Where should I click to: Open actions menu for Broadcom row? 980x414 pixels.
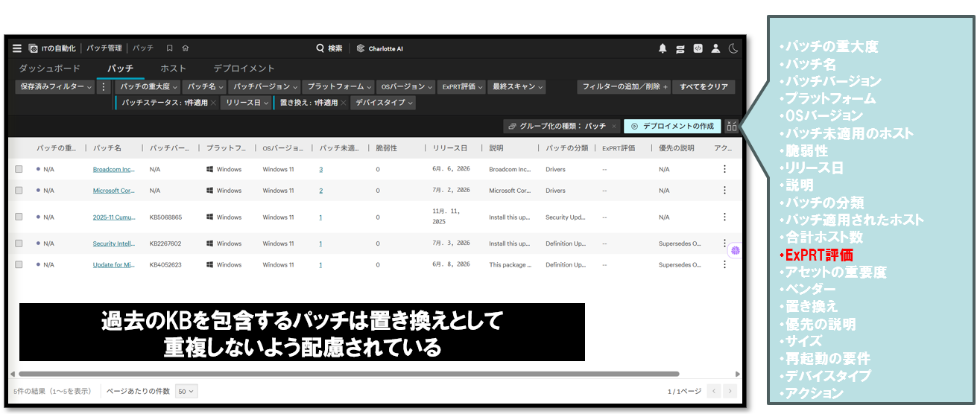[724, 169]
